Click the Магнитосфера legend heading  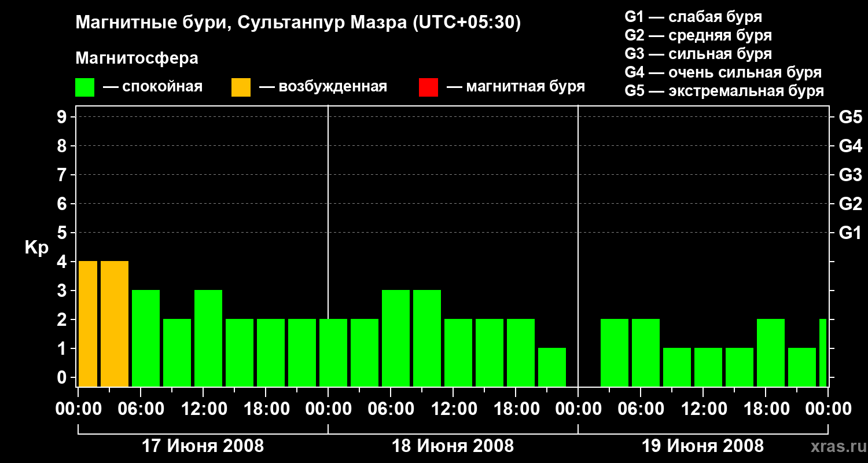(137, 58)
